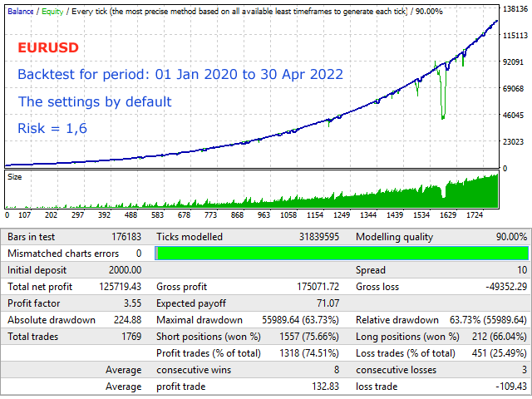
Task: Click the green modelling quality bar
Action: point(342,254)
